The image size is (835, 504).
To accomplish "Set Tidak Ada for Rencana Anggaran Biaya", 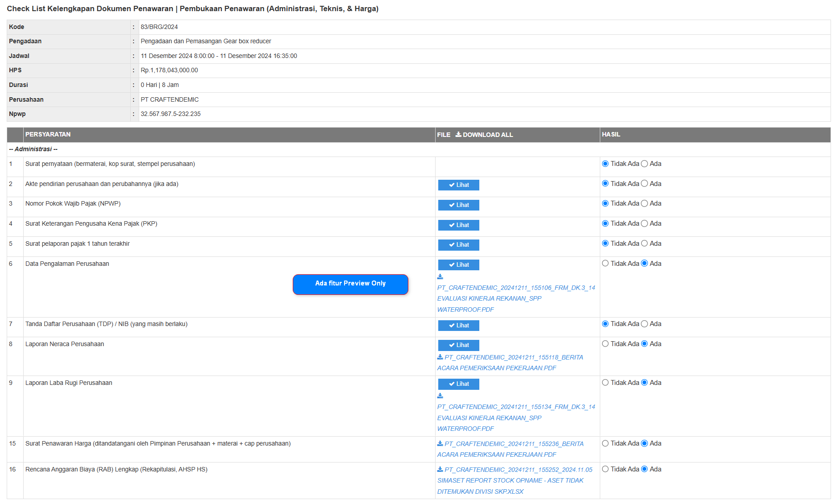I will pyautogui.click(x=605, y=469).
